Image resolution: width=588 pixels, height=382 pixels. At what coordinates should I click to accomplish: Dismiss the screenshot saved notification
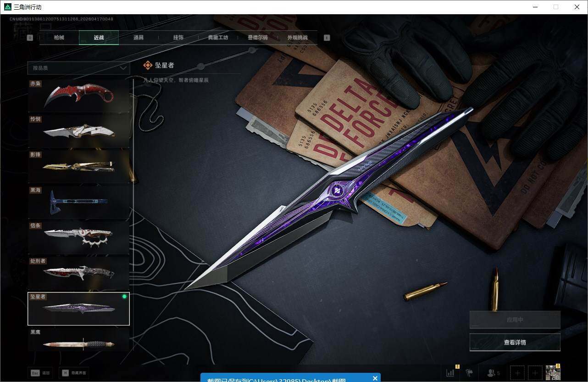pyautogui.click(x=375, y=378)
